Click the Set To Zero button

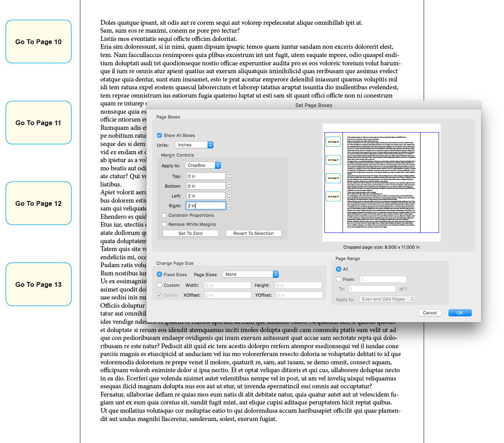[x=191, y=233]
